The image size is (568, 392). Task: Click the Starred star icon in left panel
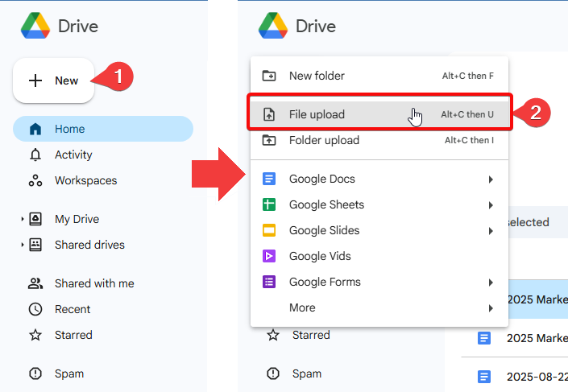pos(35,335)
